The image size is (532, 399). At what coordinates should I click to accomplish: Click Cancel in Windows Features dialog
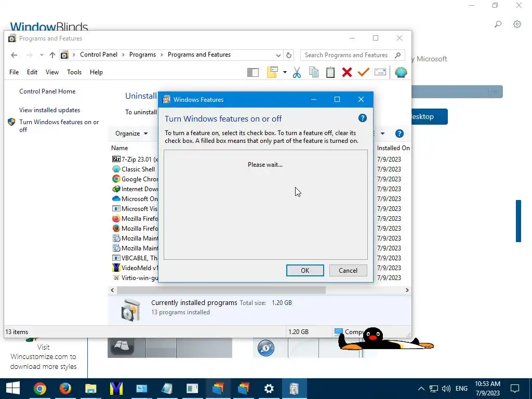[x=348, y=270]
